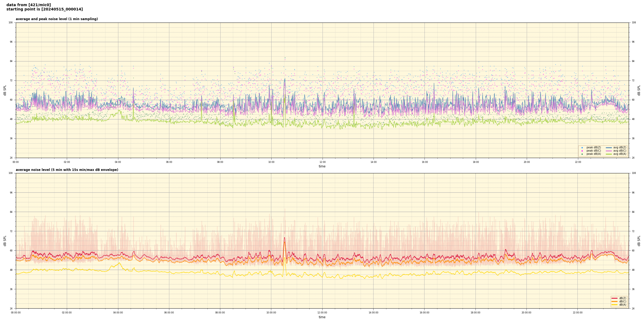Click the yellow dB(A) legend entry in the lower chart
This screenshot has width=644, height=322.
(614, 305)
